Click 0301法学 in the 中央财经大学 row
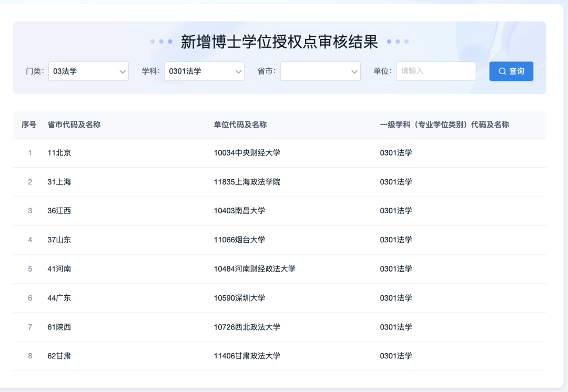 tap(396, 153)
